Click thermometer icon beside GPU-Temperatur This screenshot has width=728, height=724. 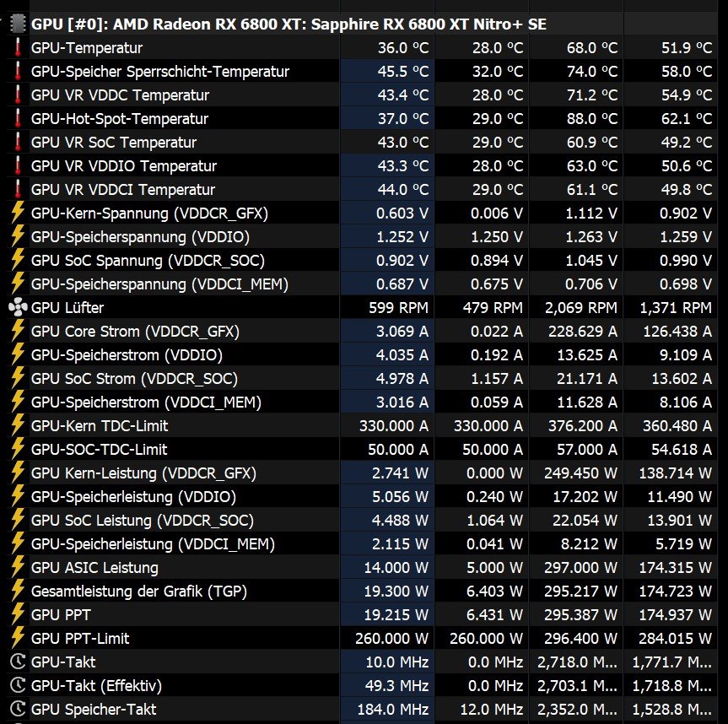[18, 47]
